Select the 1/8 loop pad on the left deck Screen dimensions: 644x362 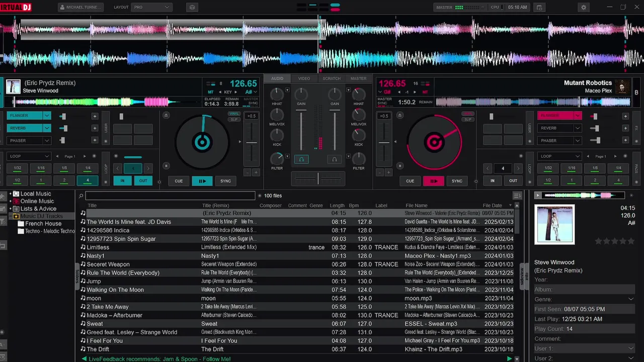64,168
